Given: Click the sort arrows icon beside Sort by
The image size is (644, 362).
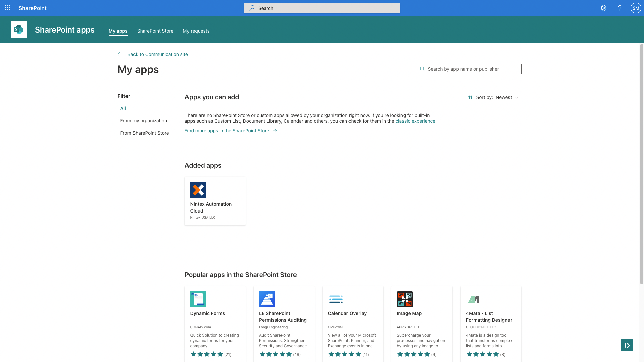Looking at the screenshot, I should [471, 97].
